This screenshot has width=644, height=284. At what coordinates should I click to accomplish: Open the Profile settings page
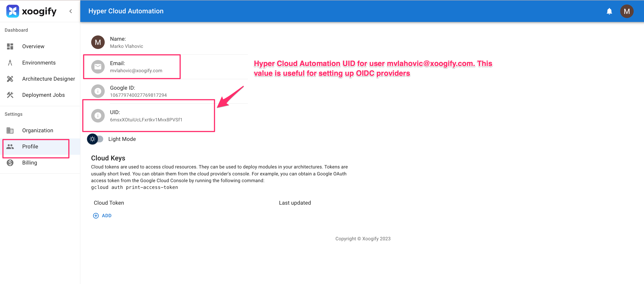pyautogui.click(x=30, y=147)
